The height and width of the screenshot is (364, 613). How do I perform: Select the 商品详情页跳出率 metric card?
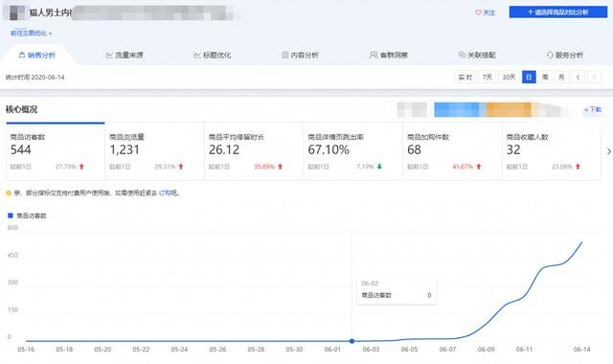click(353, 151)
